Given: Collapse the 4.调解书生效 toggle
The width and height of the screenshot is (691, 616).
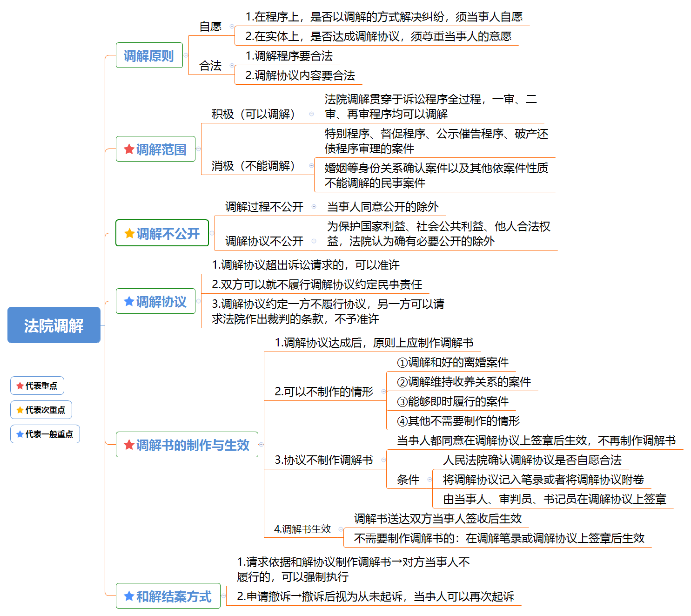Looking at the screenshot, I should coord(341,529).
